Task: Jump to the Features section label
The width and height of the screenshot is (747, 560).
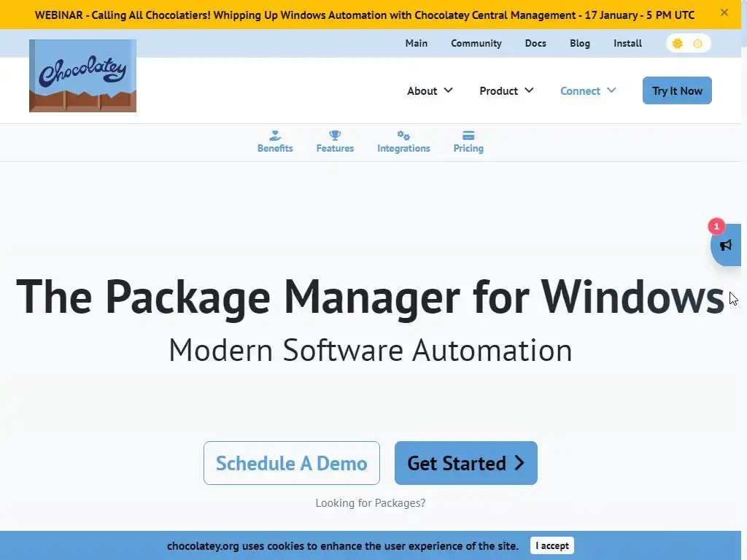Action: [x=335, y=148]
